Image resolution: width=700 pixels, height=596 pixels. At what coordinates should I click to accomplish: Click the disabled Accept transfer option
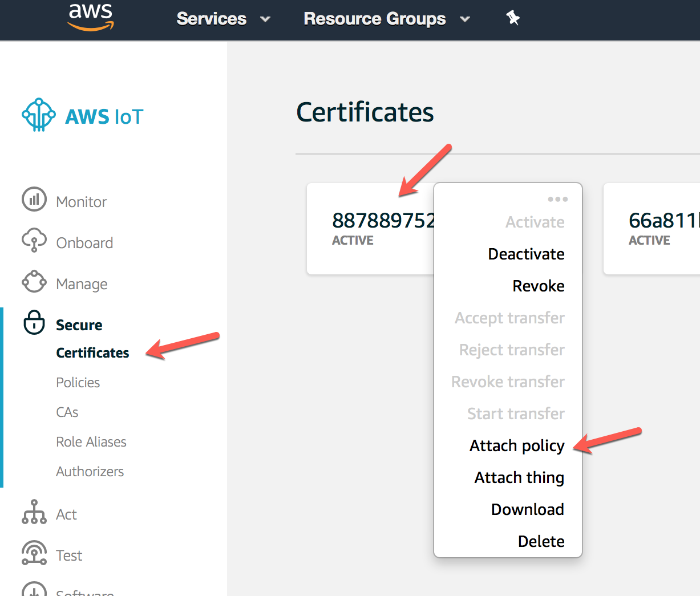(509, 318)
